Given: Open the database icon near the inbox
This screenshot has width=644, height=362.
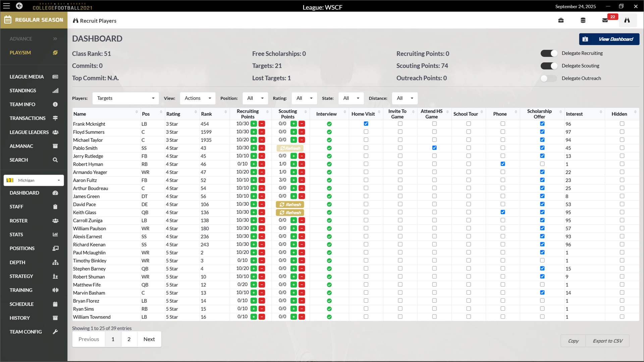Looking at the screenshot, I should [583, 20].
